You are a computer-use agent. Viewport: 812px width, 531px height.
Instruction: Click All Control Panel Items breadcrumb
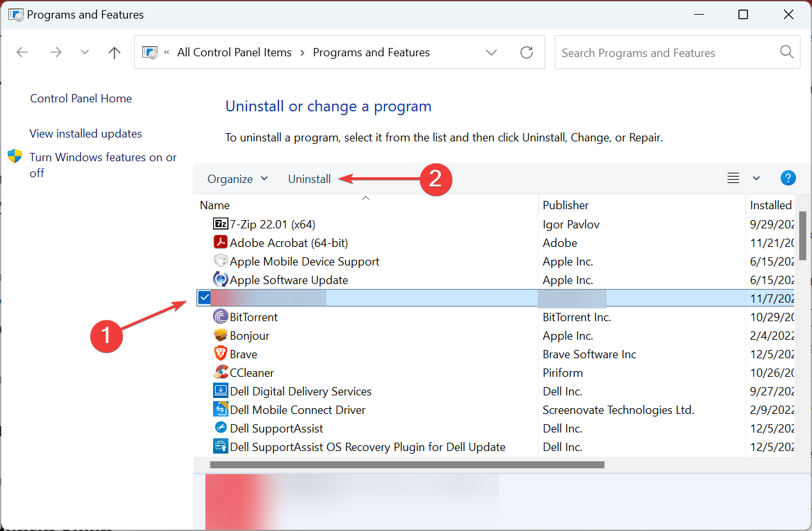(x=234, y=52)
